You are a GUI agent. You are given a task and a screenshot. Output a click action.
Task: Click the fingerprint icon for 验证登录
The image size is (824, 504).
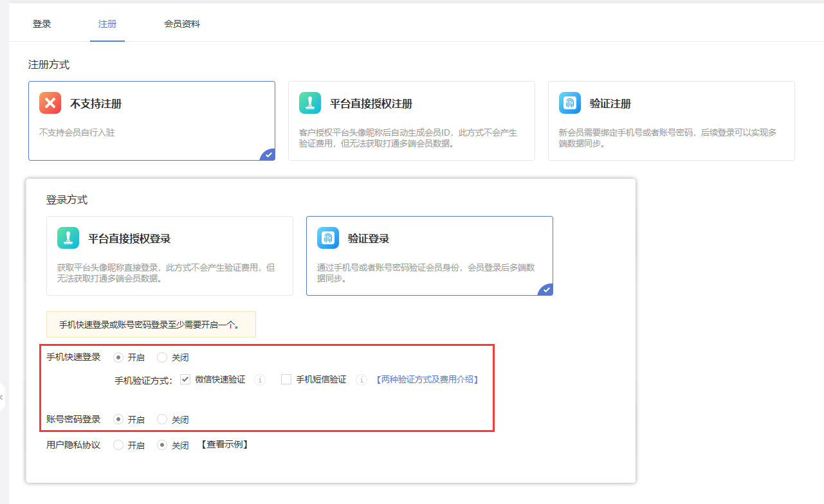[x=328, y=238]
